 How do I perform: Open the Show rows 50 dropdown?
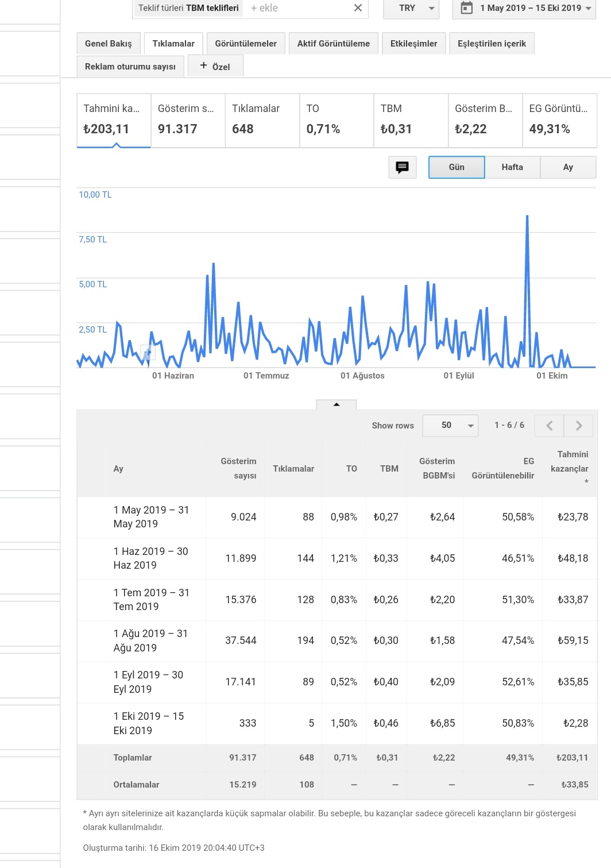pyautogui.click(x=450, y=426)
